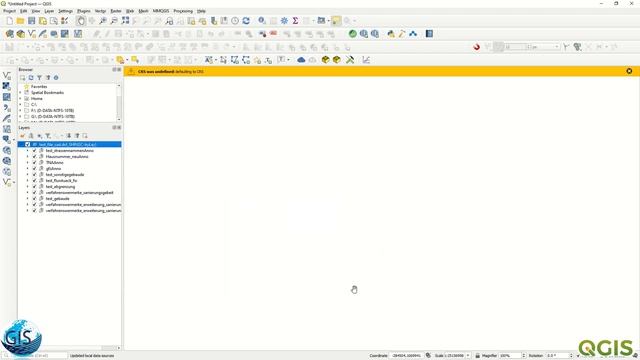Select the test_abgrenzung layer name

(60, 187)
